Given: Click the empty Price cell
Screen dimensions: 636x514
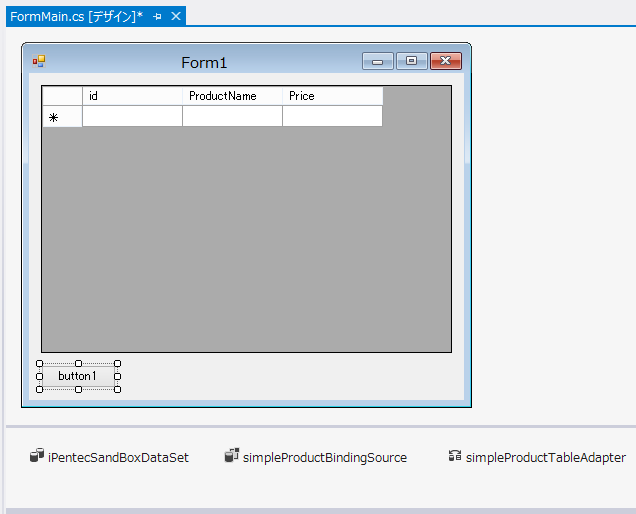Looking at the screenshot, I should 332,116.
